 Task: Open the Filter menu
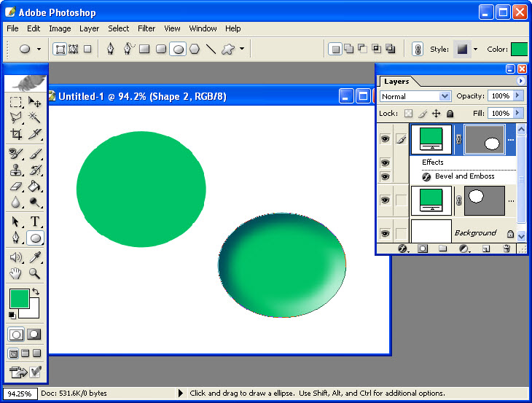(146, 28)
